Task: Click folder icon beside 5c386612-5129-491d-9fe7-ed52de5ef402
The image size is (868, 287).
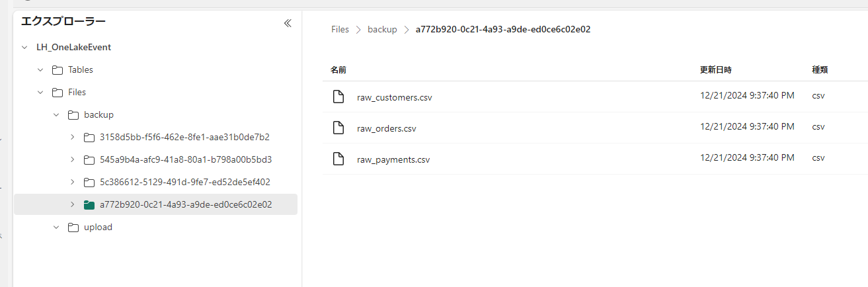Action: tap(89, 183)
